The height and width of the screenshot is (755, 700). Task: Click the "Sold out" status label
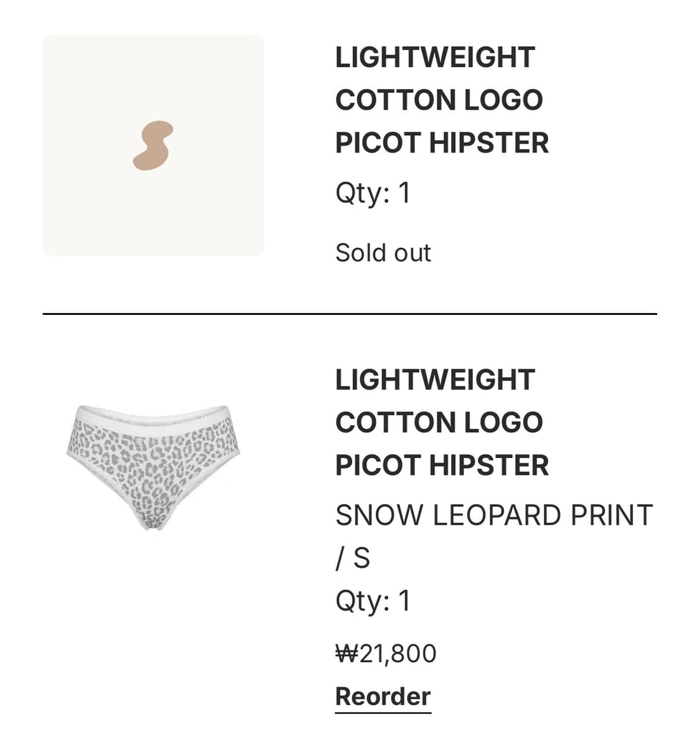point(383,253)
